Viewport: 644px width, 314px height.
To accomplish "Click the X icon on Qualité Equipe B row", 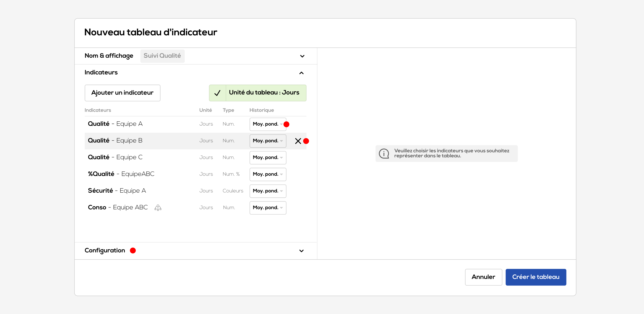I will point(298,141).
